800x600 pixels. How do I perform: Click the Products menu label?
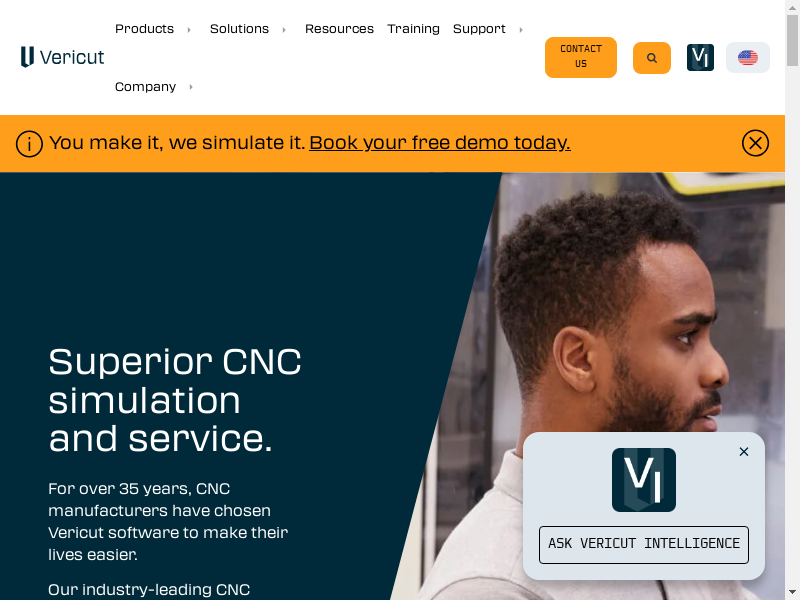click(144, 29)
